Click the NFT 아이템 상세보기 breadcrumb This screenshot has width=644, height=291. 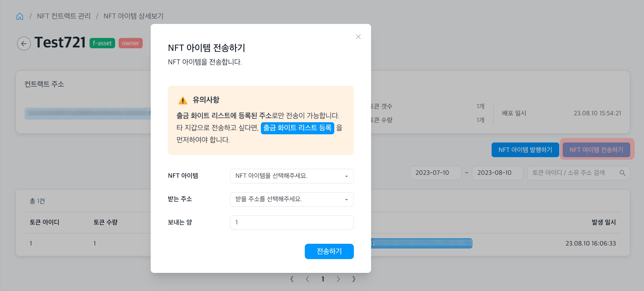(x=133, y=16)
